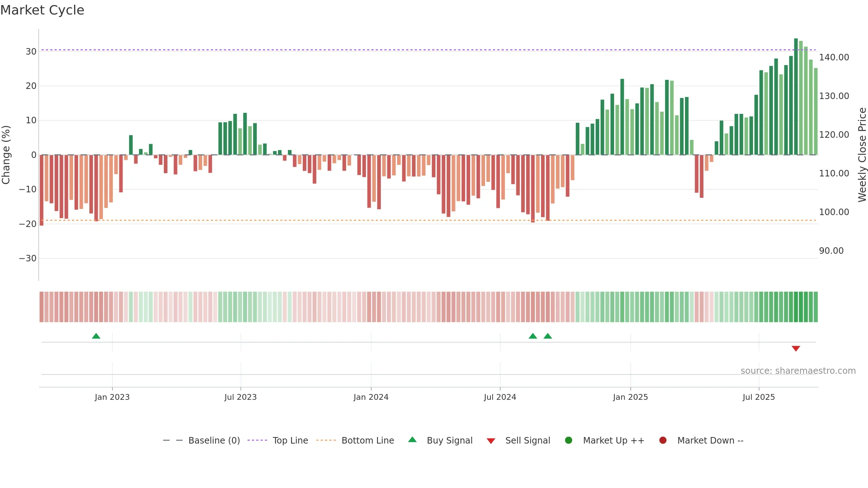Click the Jan 2023 axis label
868x488 pixels.
click(x=112, y=397)
